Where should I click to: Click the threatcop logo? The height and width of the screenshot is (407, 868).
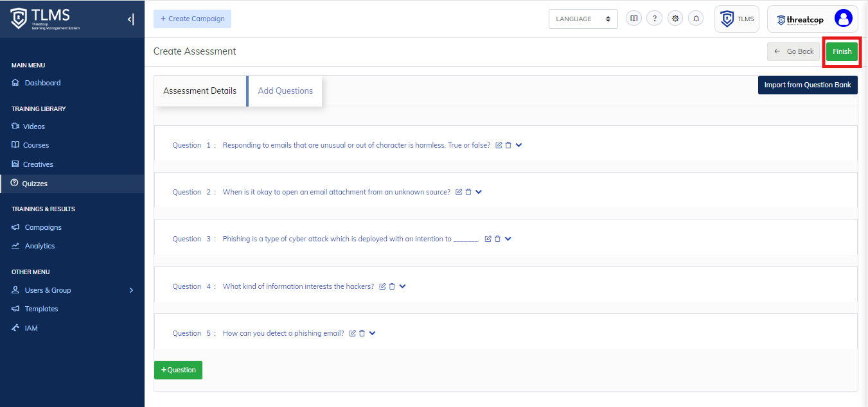[x=801, y=19]
